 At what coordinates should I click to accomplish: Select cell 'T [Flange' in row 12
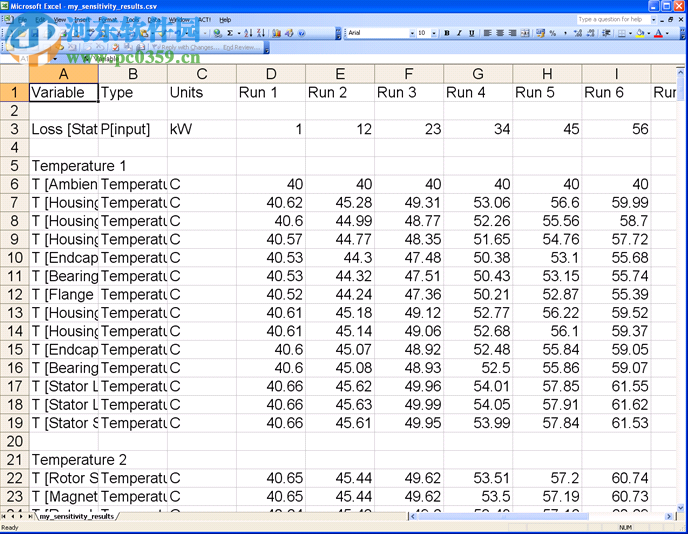[64, 294]
